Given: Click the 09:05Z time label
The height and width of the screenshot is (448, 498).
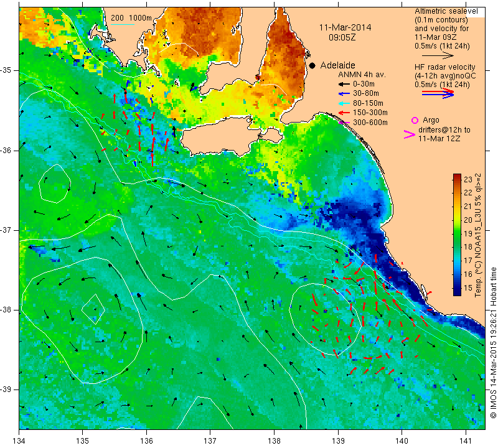Looking at the screenshot, I should point(342,37).
